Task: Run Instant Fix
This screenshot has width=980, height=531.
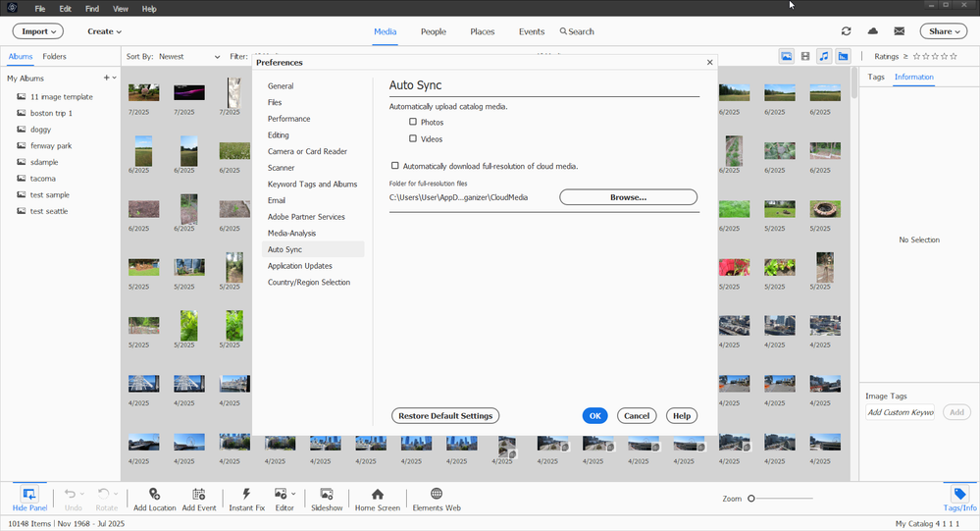Action: tap(247, 500)
